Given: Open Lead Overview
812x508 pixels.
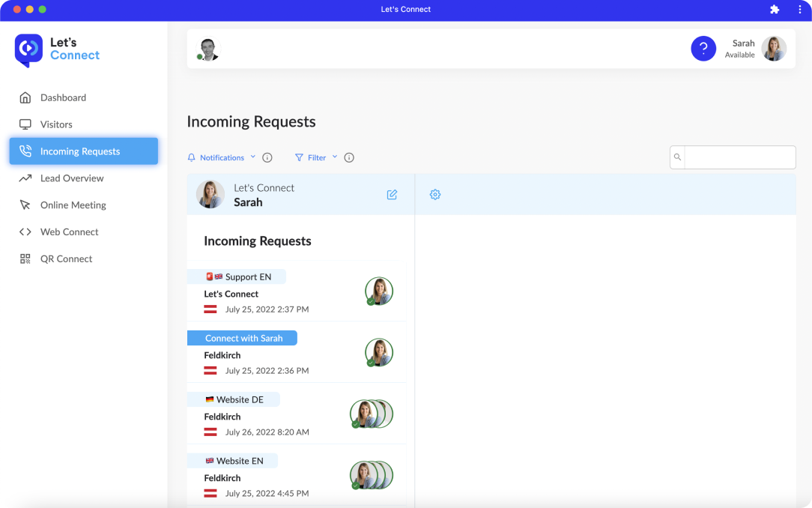Looking at the screenshot, I should point(71,178).
